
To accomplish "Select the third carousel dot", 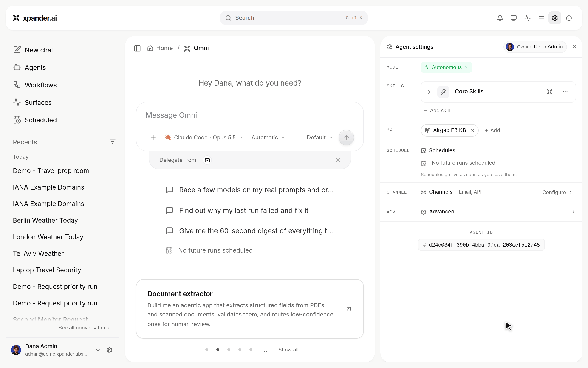I will point(229,350).
